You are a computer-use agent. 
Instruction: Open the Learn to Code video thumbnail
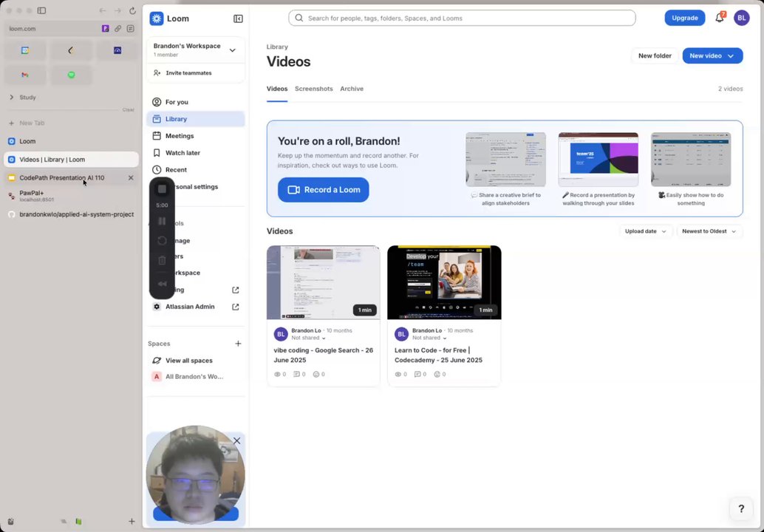point(444,282)
